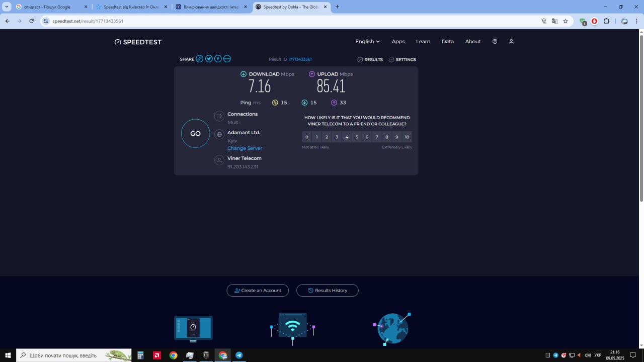Viewport: 644px width, 362px height.
Task: Switch to the Kyivstar Speedtest tab
Action: coord(131,7)
